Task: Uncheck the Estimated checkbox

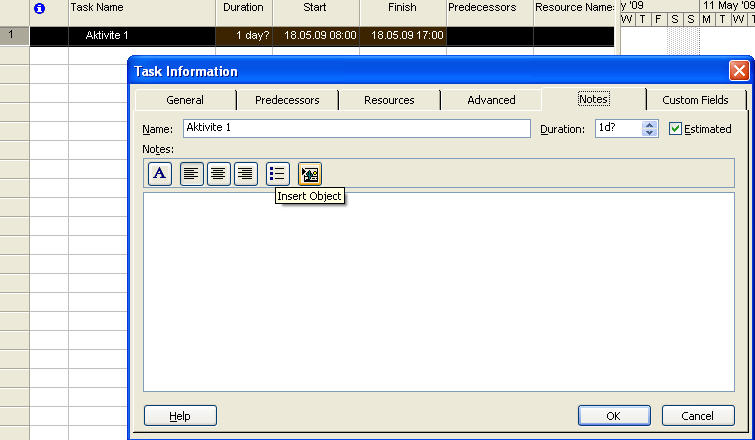Action: pyautogui.click(x=675, y=129)
